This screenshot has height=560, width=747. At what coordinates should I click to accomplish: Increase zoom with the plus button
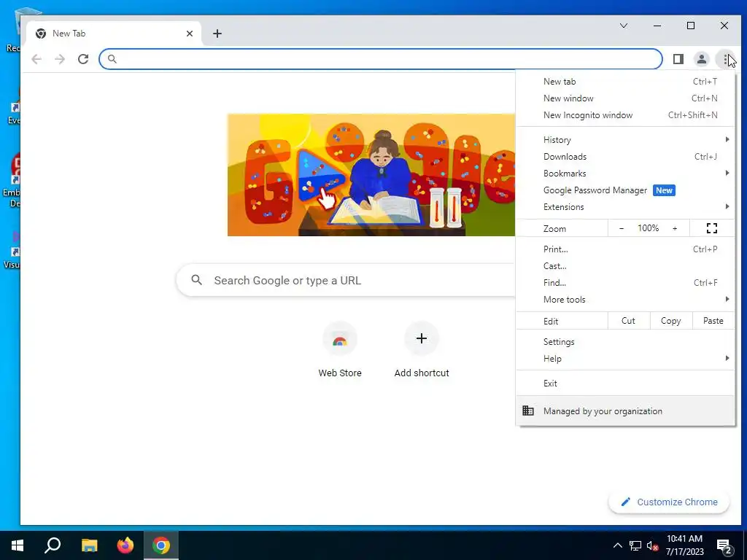(x=675, y=228)
